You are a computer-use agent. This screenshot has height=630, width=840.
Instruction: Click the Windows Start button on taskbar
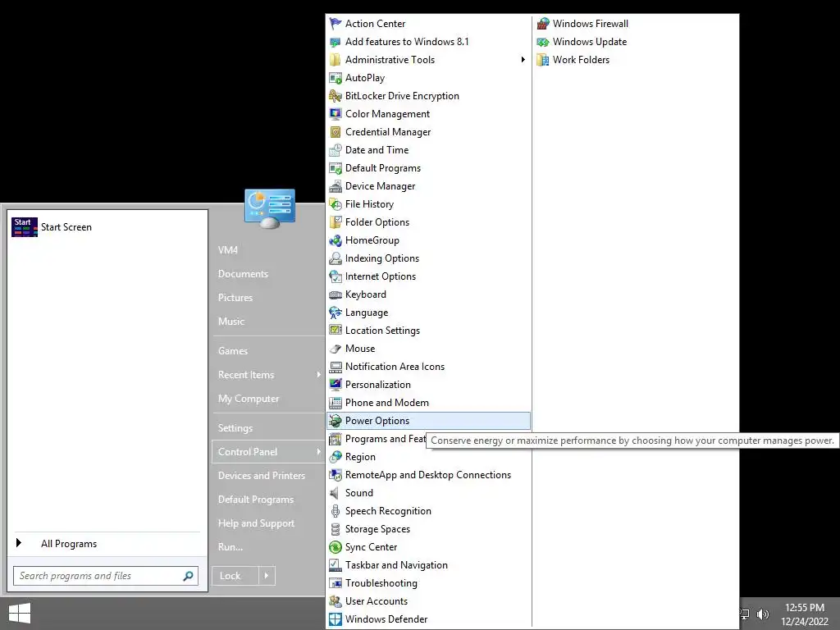20,614
